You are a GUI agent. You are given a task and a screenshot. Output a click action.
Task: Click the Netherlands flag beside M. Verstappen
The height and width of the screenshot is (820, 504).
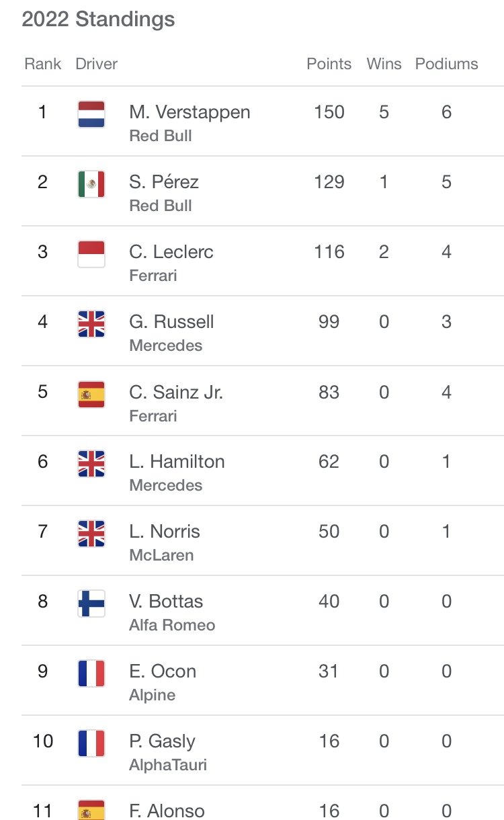(91, 114)
